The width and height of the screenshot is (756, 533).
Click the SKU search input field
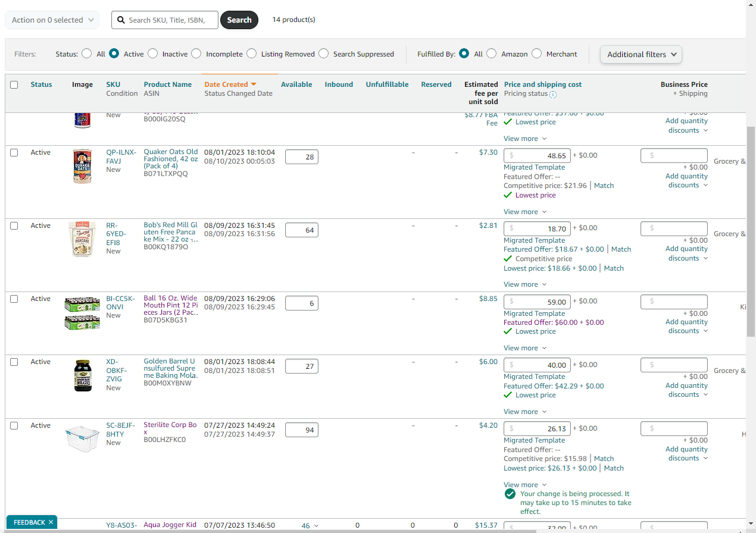pos(165,20)
